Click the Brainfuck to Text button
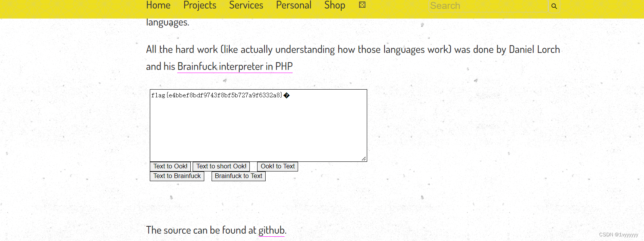Screen dimensions: 644x241 click(x=239, y=176)
